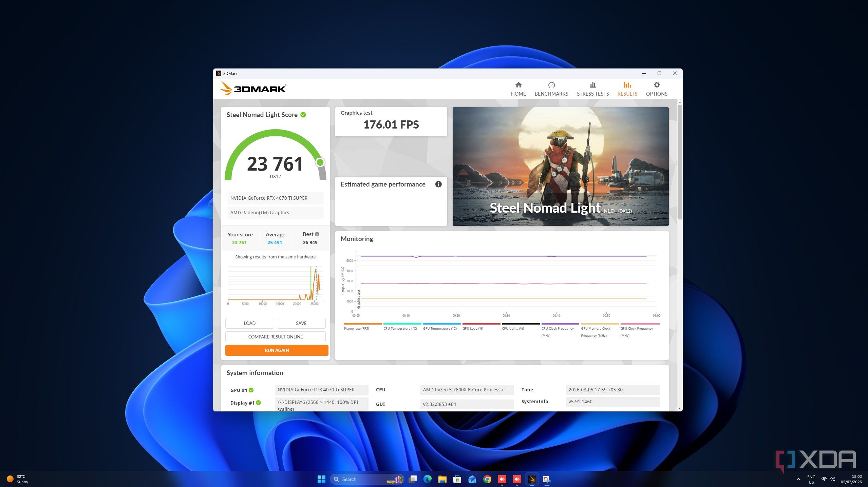Click the green check next to Display #1
The height and width of the screenshot is (487, 868).
click(x=258, y=403)
